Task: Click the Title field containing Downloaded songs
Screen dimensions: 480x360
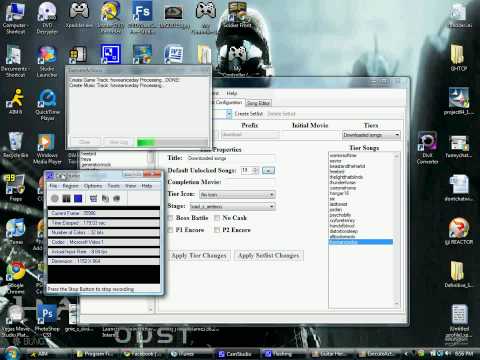Action: click(x=231, y=158)
